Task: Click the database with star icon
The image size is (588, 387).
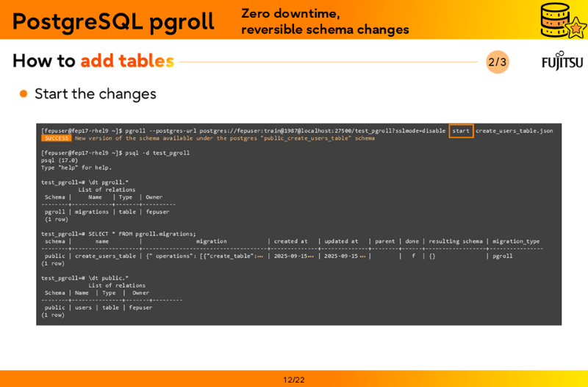Action: (562, 20)
